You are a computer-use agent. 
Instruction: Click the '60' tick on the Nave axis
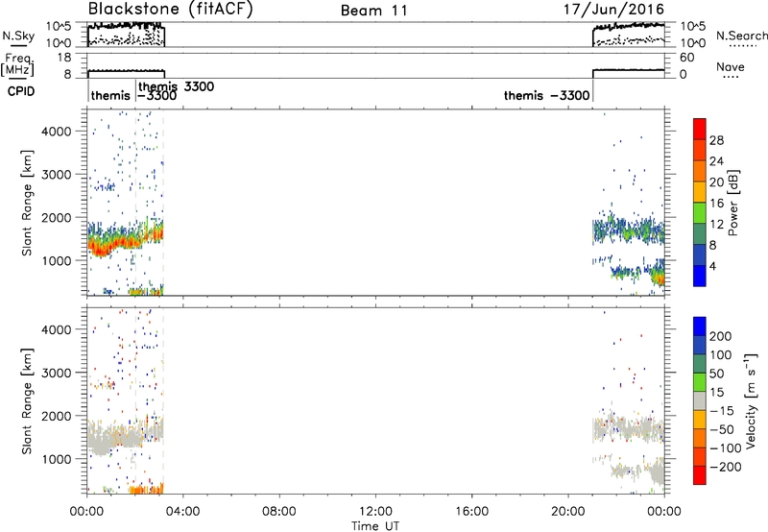[x=686, y=58]
